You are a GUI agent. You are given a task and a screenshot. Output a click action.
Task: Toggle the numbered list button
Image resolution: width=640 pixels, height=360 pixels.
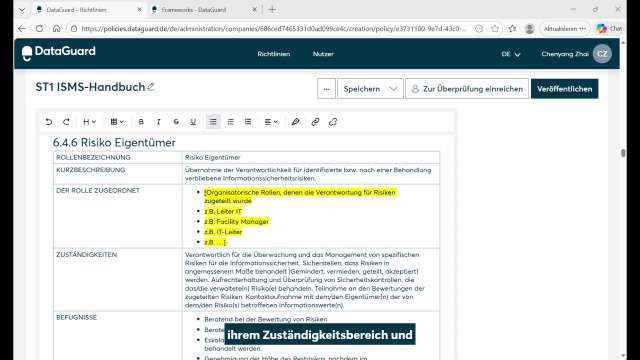[x=231, y=122]
